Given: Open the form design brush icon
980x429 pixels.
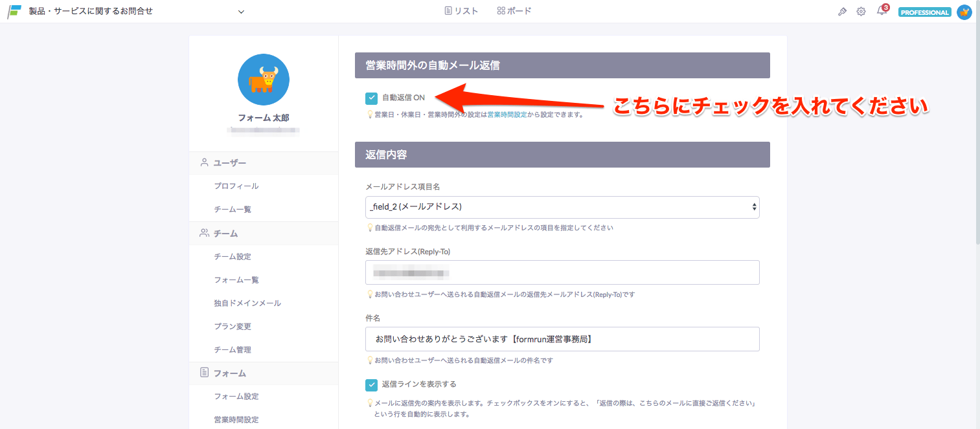Looking at the screenshot, I should (x=841, y=11).
